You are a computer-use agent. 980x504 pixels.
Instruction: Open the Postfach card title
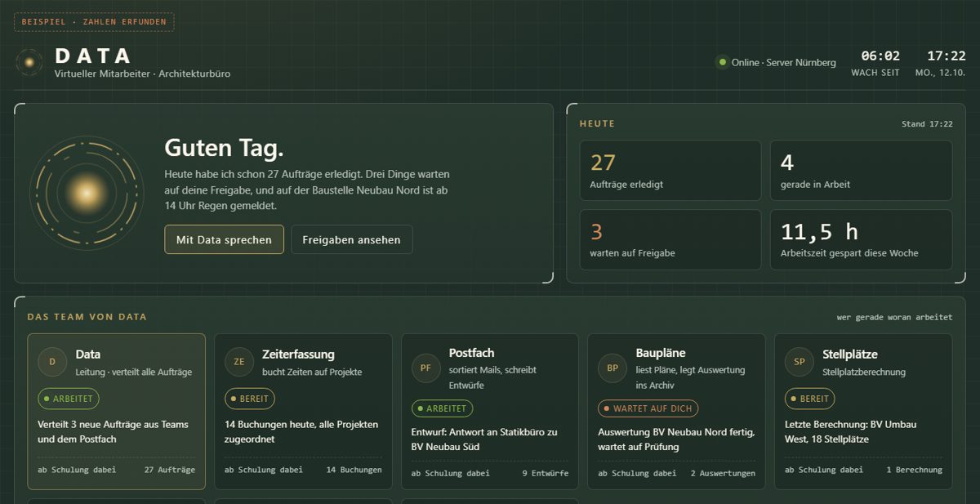point(471,353)
